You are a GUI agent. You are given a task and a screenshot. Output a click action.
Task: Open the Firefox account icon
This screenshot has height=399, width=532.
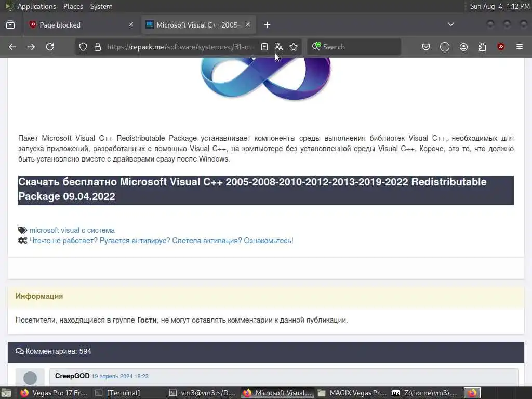(463, 47)
